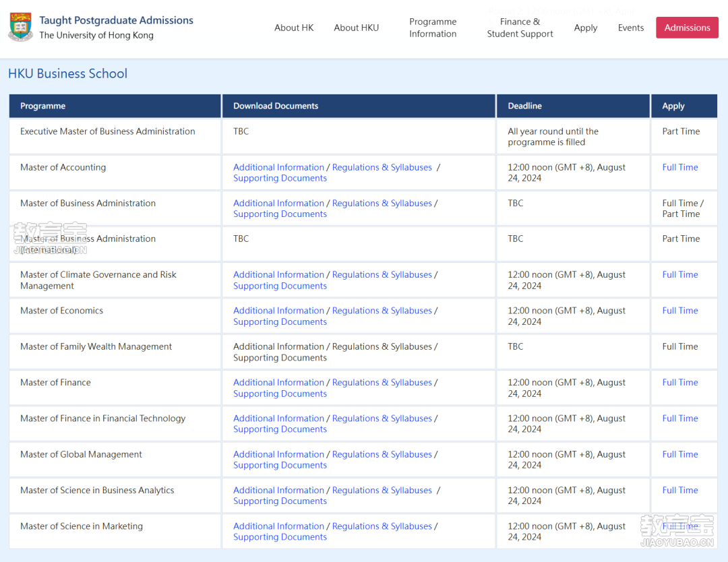Apply Full Time for Master of Global Management

coord(679,454)
